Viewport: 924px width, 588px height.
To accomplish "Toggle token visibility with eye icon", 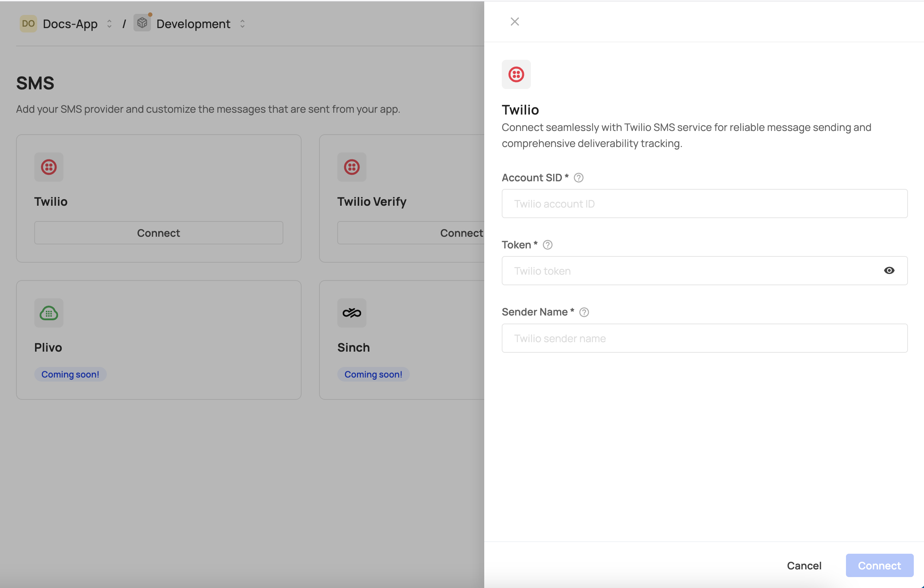I will (x=889, y=271).
